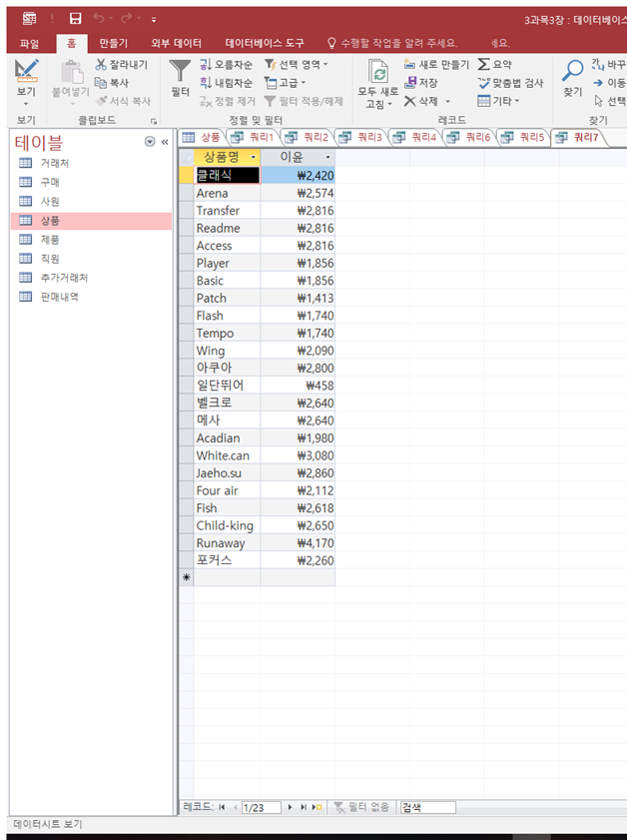Screen dimensions: 627x840
Task: Click the Redo arrow in title bar
Action: [x=127, y=19]
